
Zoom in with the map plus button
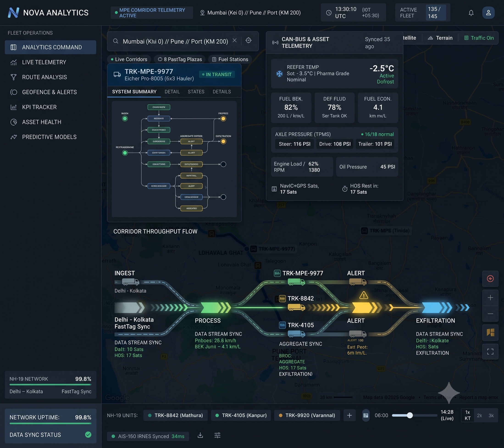[x=490, y=297]
